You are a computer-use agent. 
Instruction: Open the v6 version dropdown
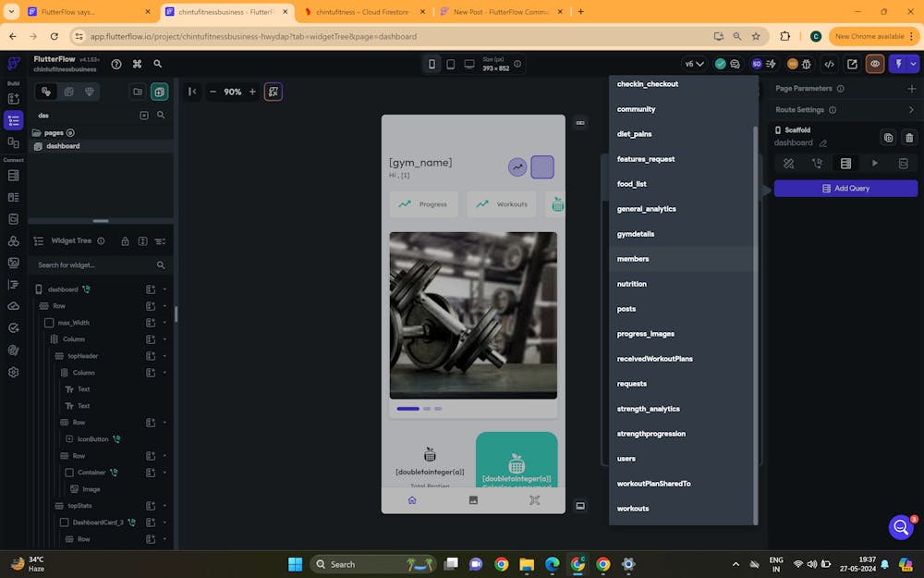tap(694, 64)
